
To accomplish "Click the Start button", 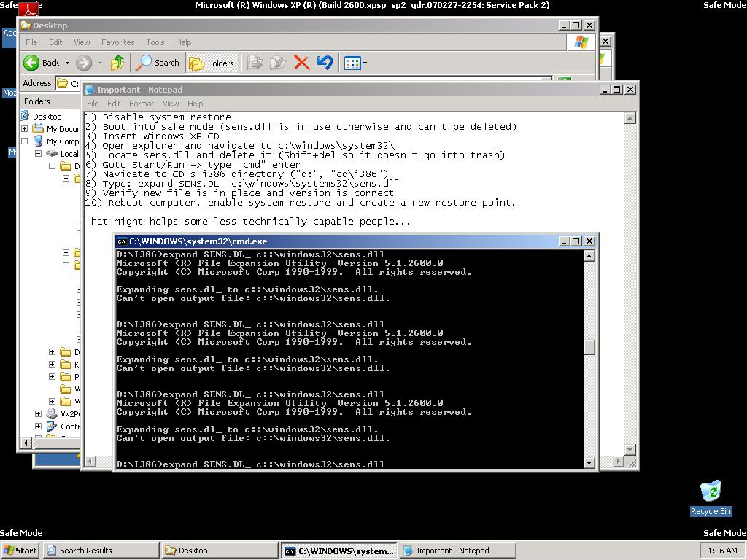I will pos(20,551).
